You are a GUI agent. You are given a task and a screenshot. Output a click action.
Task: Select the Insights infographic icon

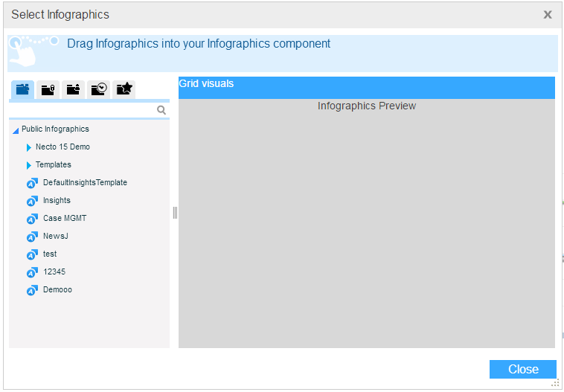[x=32, y=201]
